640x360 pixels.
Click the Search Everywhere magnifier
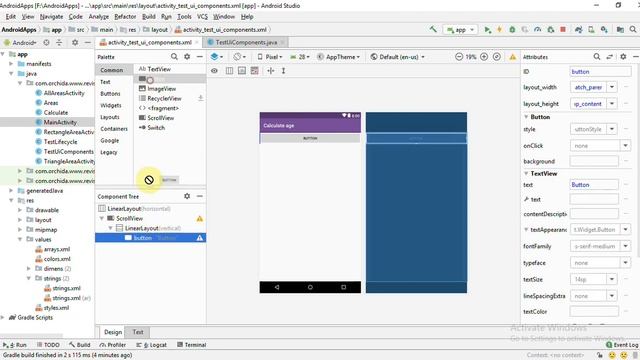(633, 29)
